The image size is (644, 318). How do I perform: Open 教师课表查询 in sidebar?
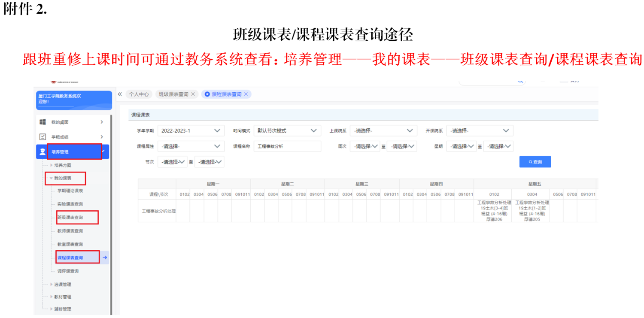pos(70,231)
